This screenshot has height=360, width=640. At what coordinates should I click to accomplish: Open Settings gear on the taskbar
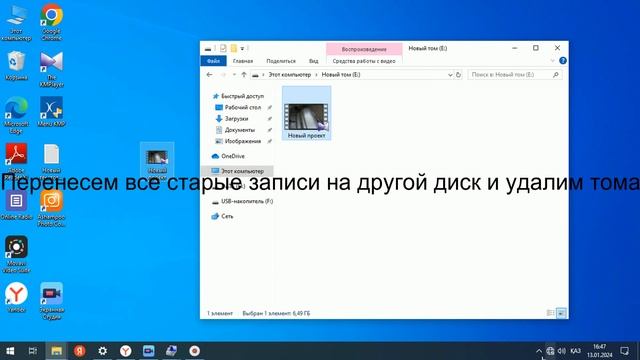[102, 351]
